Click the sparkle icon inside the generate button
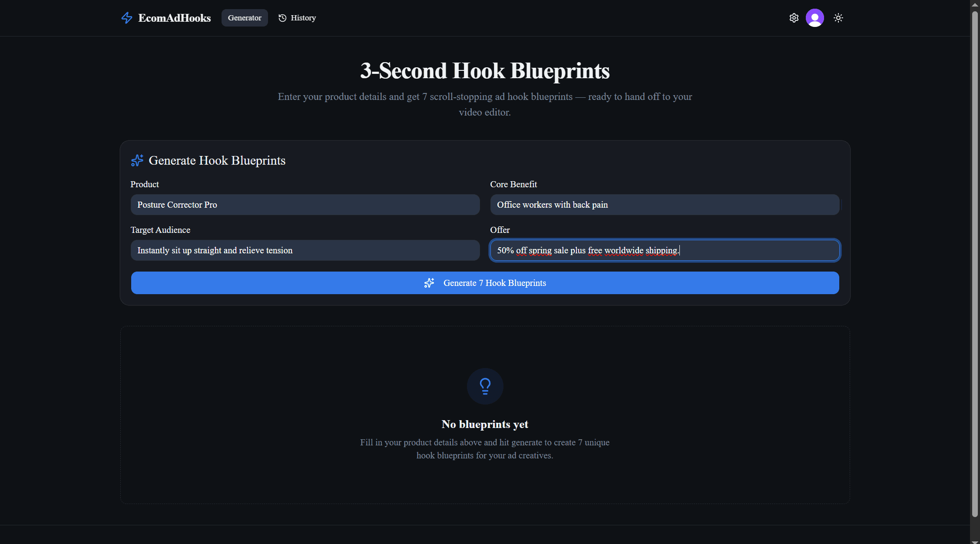Image resolution: width=980 pixels, height=544 pixels. [x=429, y=283]
